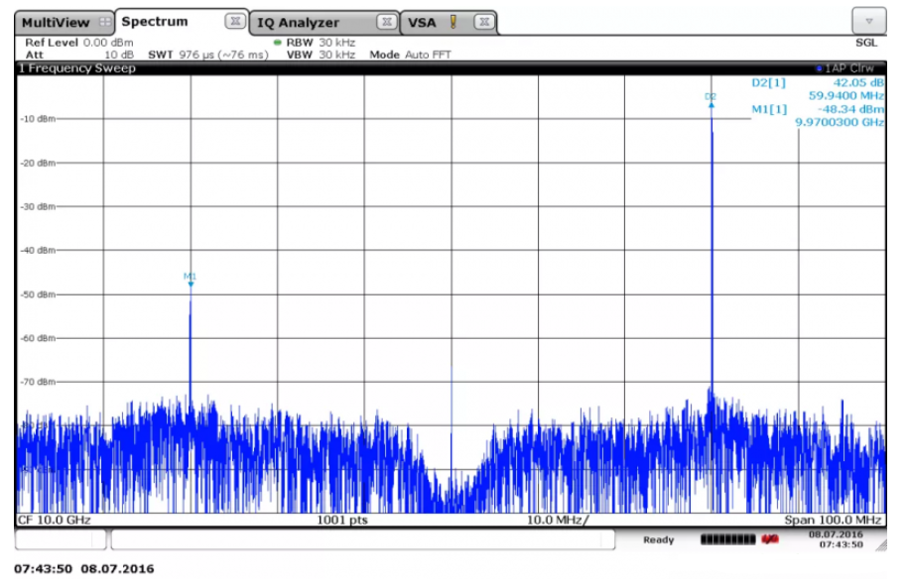Select marker M1 on the trace

point(190,279)
